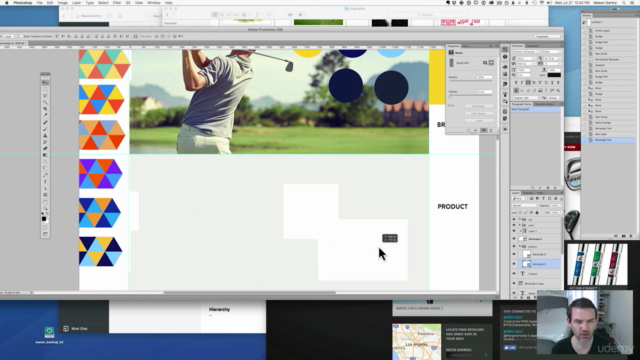Adjust the mask Density slider

471,81
